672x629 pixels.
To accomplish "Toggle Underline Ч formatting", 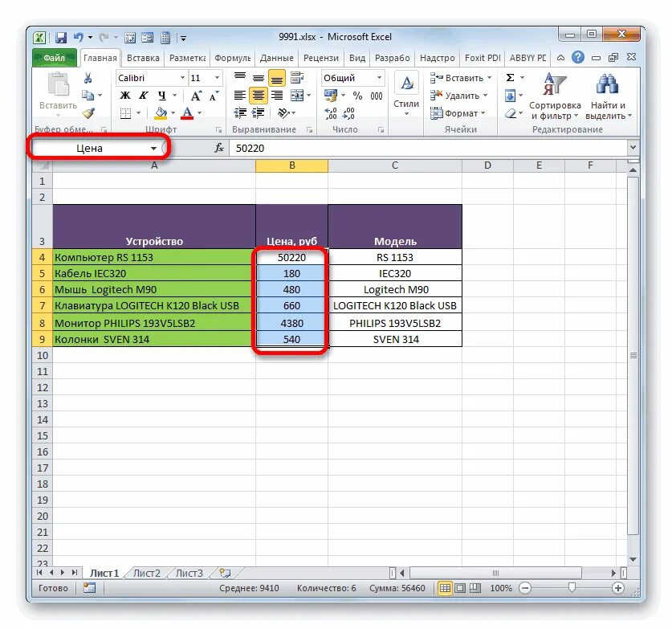I will [x=162, y=96].
